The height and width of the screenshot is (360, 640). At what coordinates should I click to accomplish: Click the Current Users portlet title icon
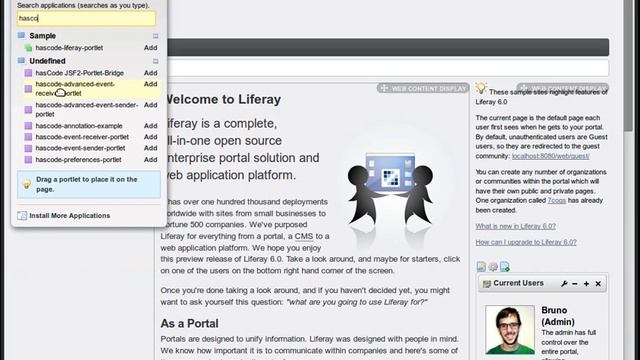[x=487, y=284]
